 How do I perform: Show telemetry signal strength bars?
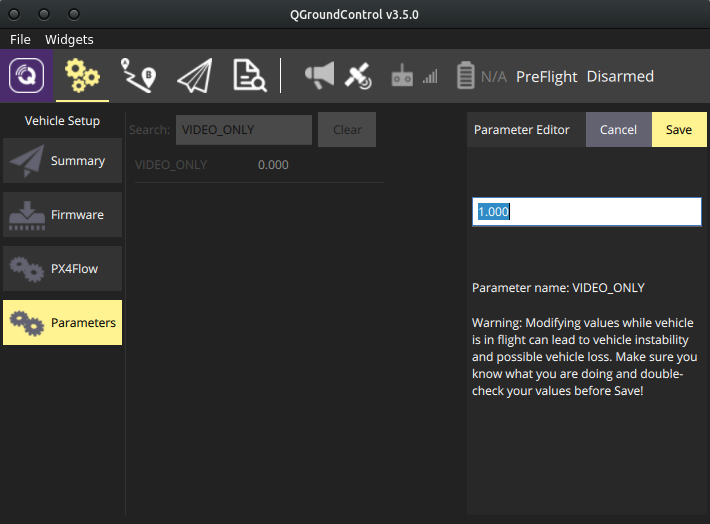click(430, 77)
